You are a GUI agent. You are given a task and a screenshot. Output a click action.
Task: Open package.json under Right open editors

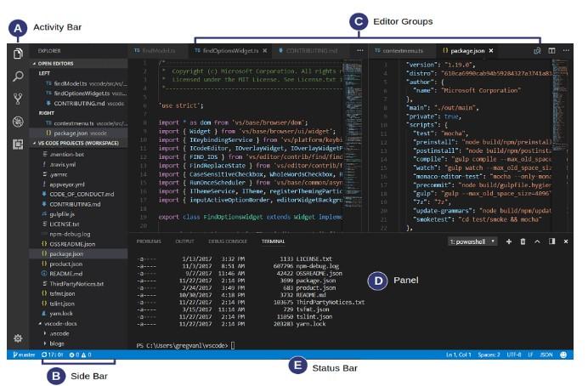(79, 133)
